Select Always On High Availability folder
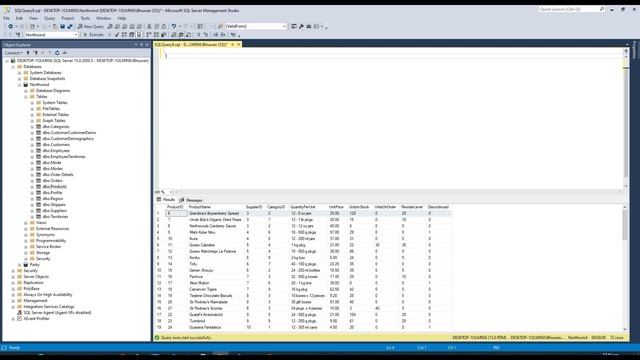 pyautogui.click(x=48, y=295)
